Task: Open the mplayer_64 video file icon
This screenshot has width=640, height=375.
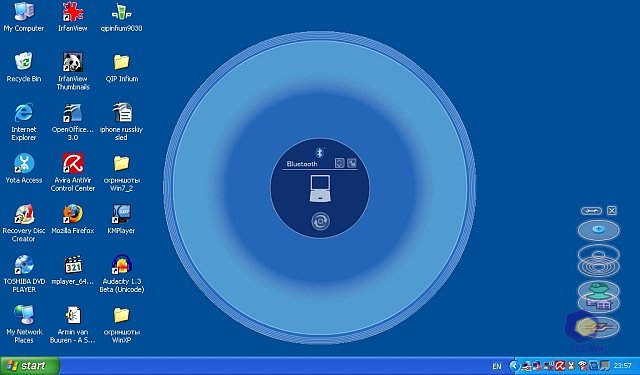Action: (73, 270)
